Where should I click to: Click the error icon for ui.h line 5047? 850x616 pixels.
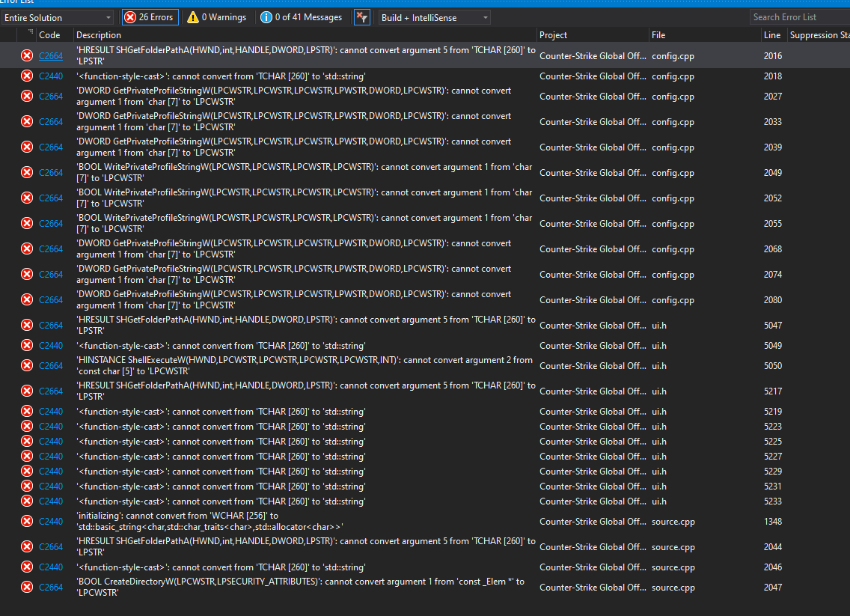[27, 325]
